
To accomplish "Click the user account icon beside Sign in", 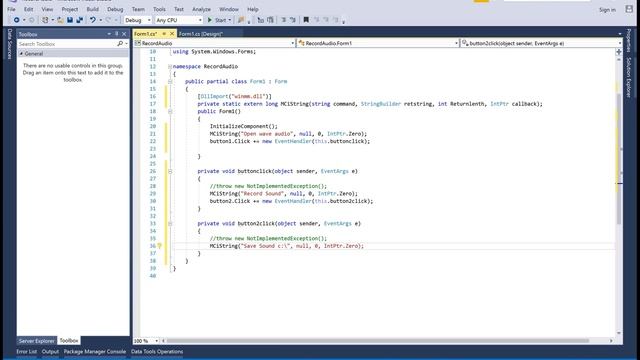I will 629,9.
